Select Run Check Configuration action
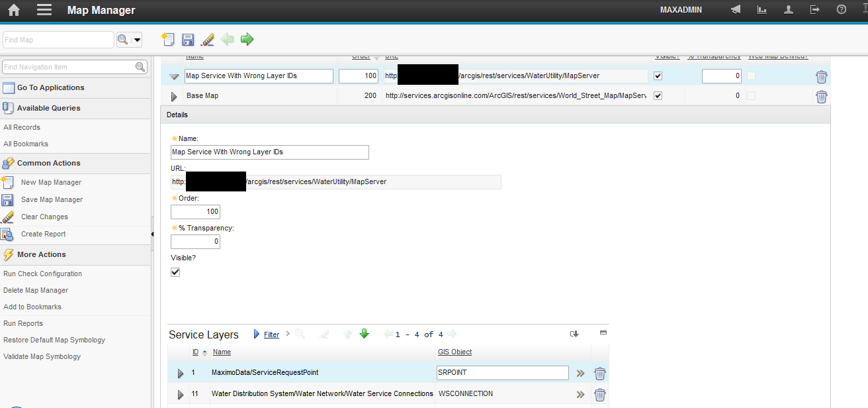This screenshot has width=868, height=408. pyautogui.click(x=42, y=274)
